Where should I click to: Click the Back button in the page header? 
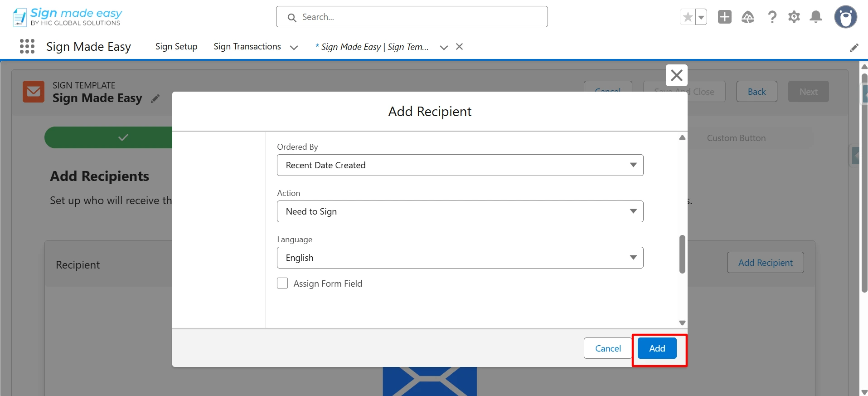757,92
